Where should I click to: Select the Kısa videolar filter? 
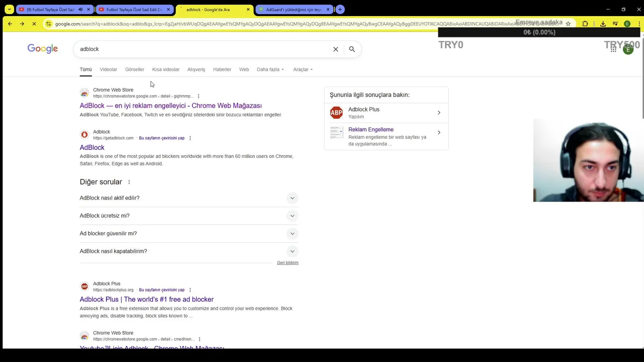(166, 69)
